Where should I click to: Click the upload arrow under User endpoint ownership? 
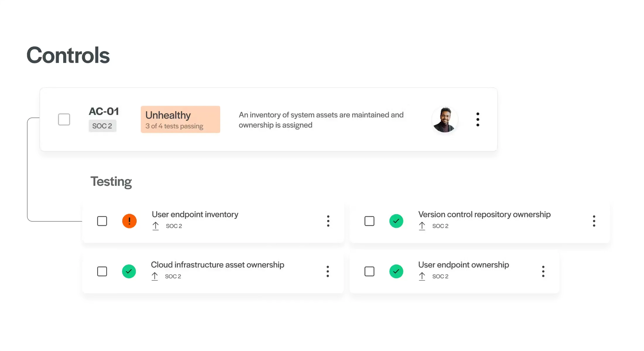pyautogui.click(x=422, y=276)
